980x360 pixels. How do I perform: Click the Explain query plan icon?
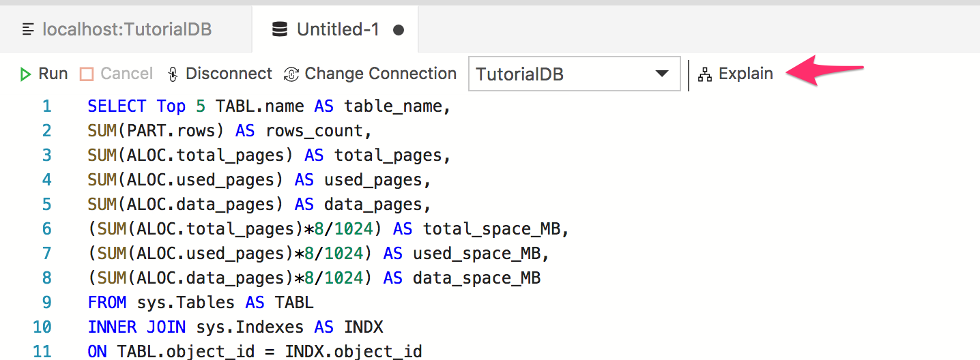click(x=705, y=74)
